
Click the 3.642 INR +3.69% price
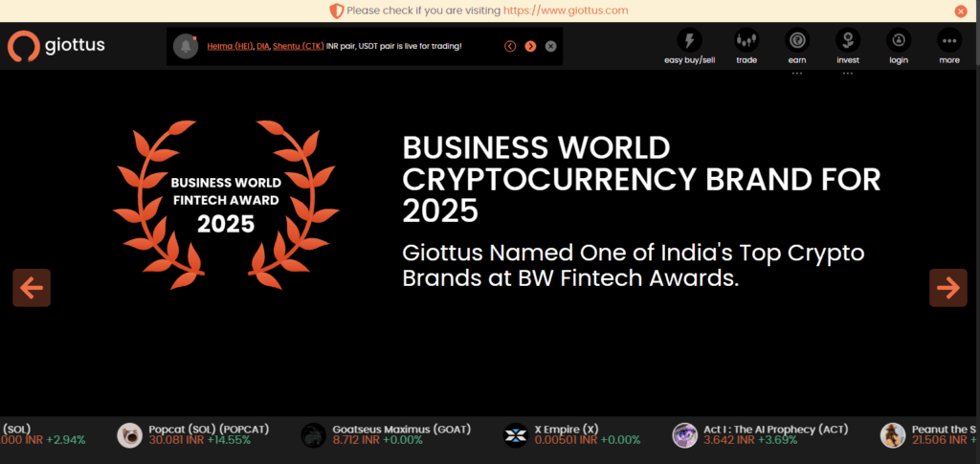coord(750,440)
